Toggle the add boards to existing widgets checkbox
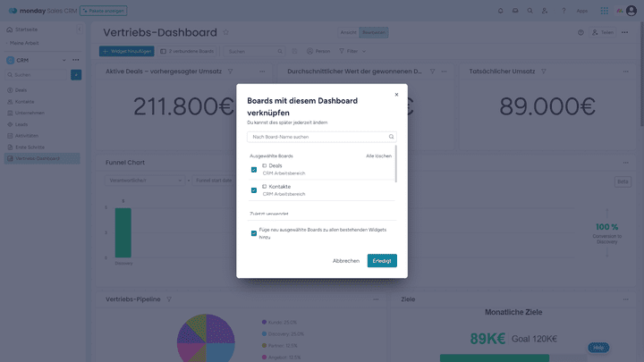Screen dimensions: 644x362 (254, 233)
